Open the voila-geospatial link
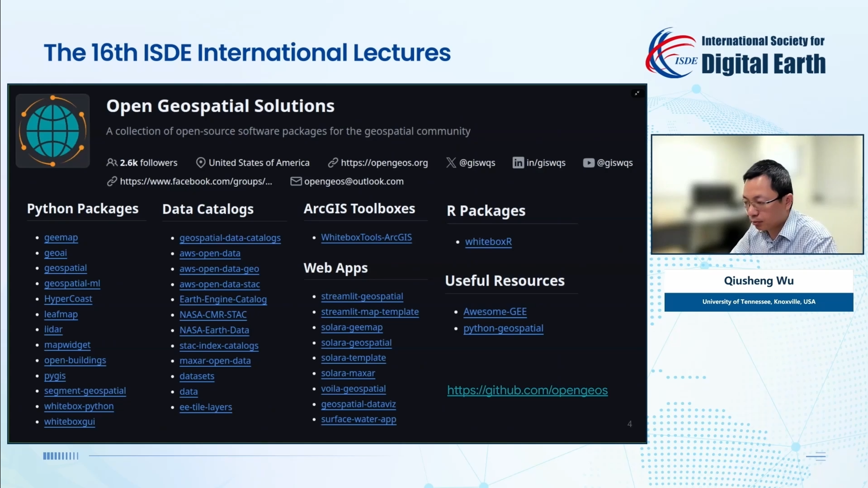This screenshot has height=488, width=868. [x=354, y=389]
